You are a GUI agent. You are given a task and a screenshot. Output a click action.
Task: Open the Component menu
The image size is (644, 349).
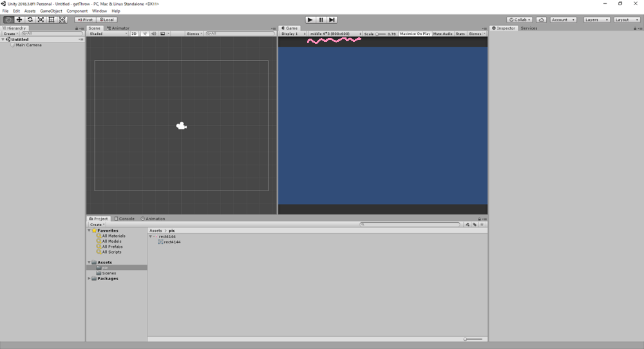pos(77,11)
